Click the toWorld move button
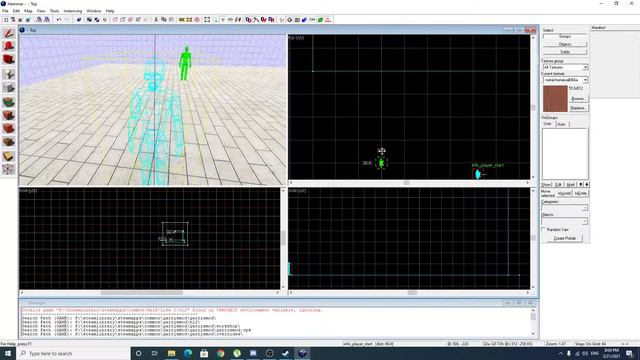This screenshot has width=640, height=360. click(564, 193)
